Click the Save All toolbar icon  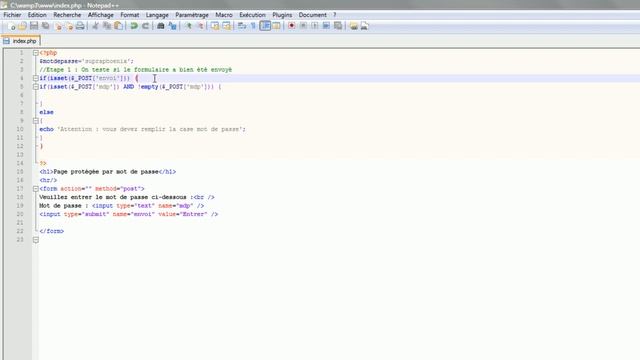tap(45, 26)
